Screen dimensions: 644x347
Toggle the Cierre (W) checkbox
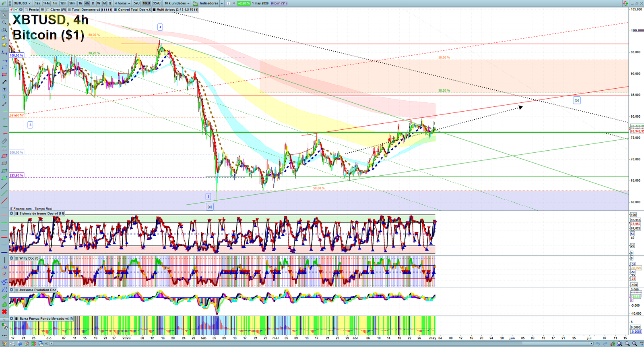47,10
